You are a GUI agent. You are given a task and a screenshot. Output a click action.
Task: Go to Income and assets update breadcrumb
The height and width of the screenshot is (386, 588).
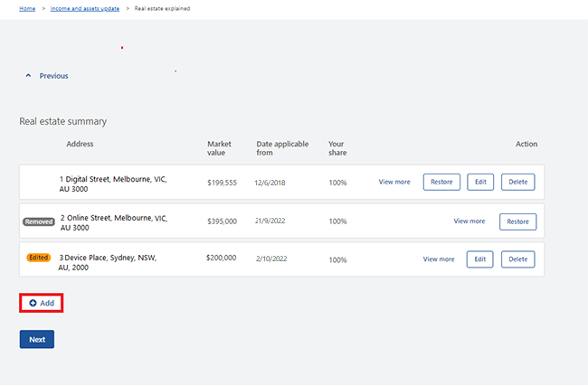[85, 9]
